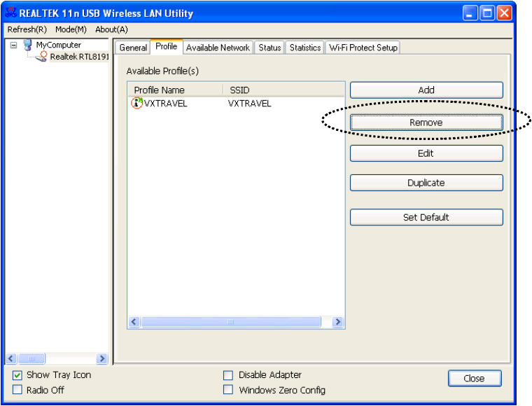532x406 pixels.
Task: Switch to the Status tab
Action: click(269, 48)
